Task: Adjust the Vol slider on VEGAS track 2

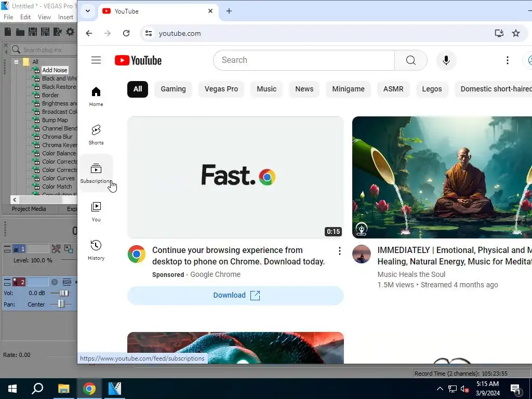Action: 63,293
